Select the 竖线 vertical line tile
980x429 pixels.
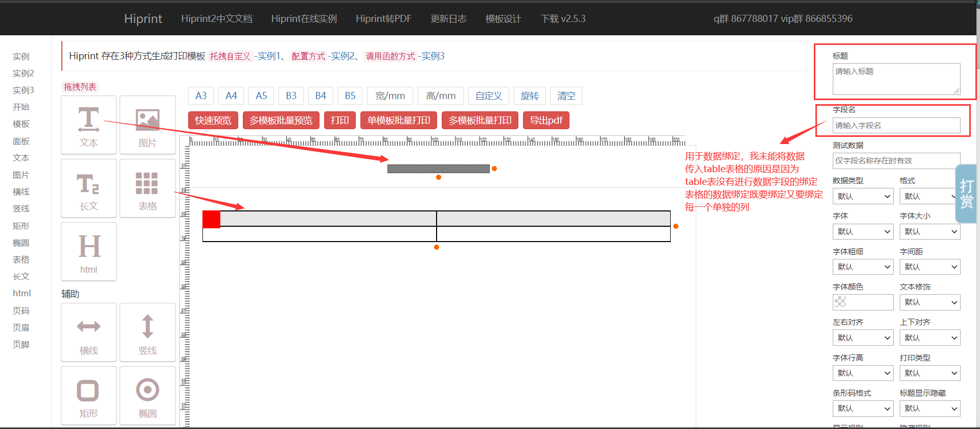click(x=148, y=332)
